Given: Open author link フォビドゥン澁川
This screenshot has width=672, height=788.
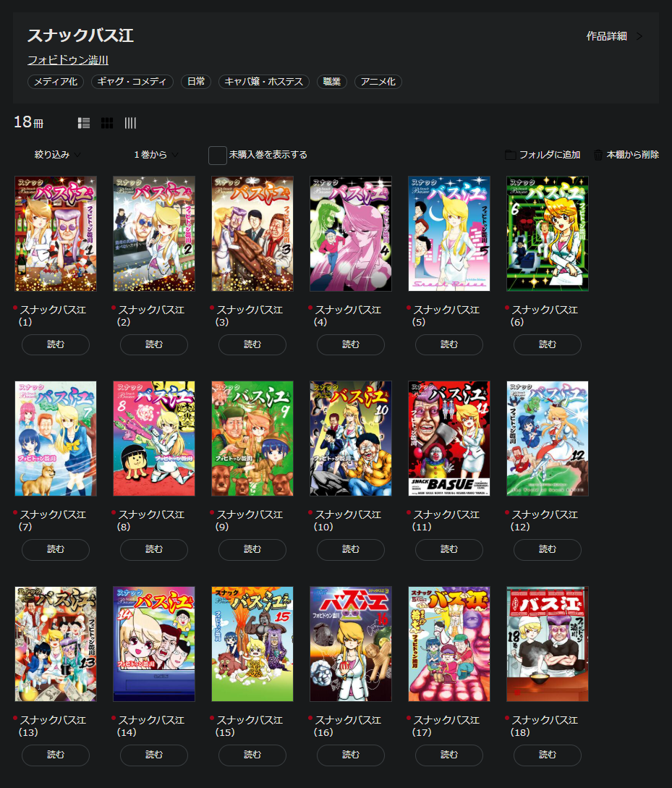Looking at the screenshot, I should [x=68, y=60].
